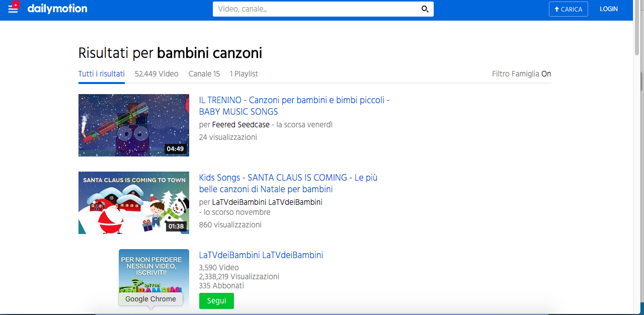Open the Canale 15 tab
This screenshot has height=315, width=644.
(x=204, y=74)
